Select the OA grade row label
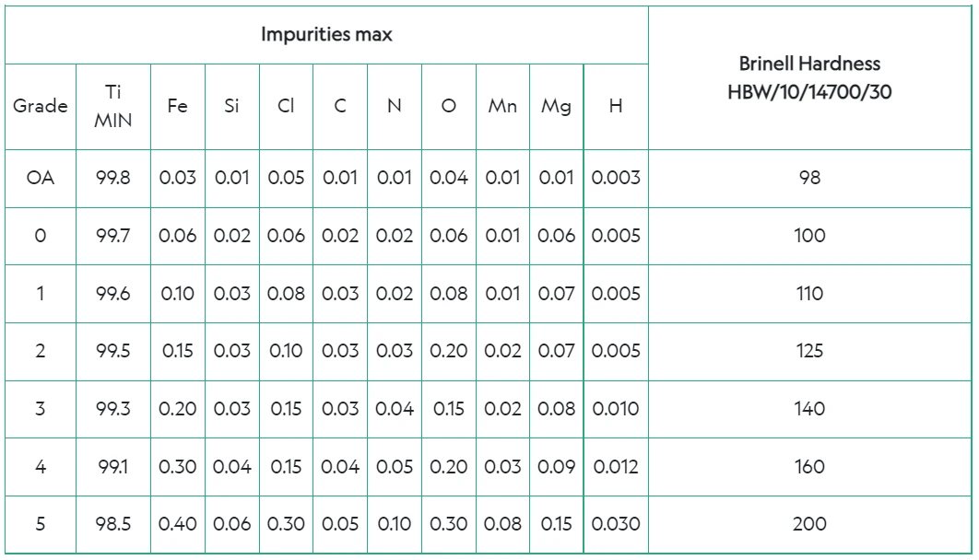Image resolution: width=979 pixels, height=560 pixels. click(41, 179)
